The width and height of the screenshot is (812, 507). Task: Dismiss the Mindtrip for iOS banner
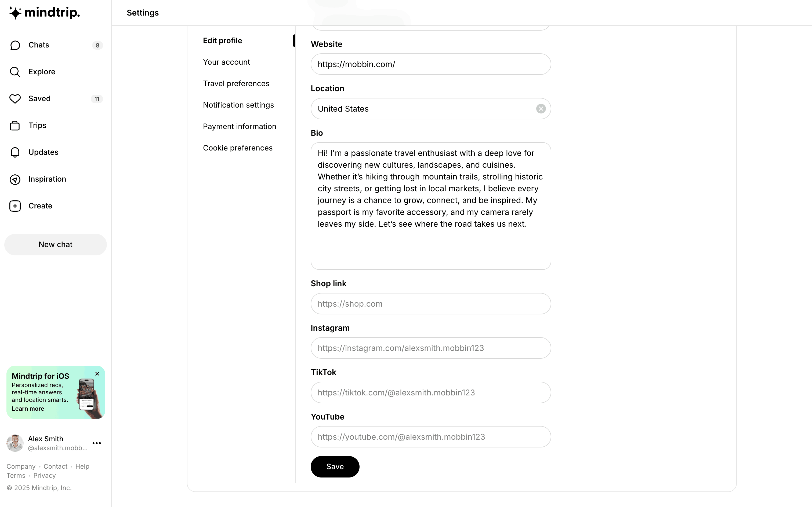97,373
